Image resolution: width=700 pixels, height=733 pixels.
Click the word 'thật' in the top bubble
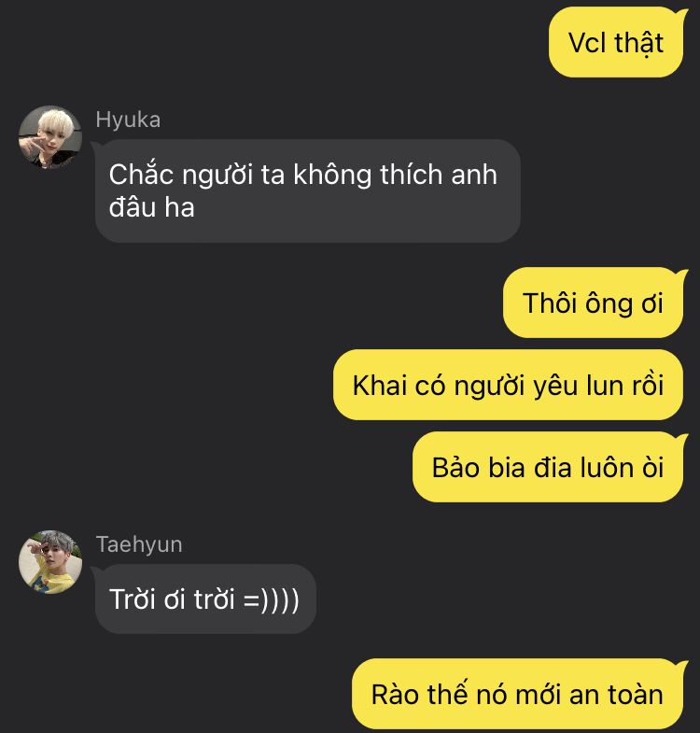638,44
